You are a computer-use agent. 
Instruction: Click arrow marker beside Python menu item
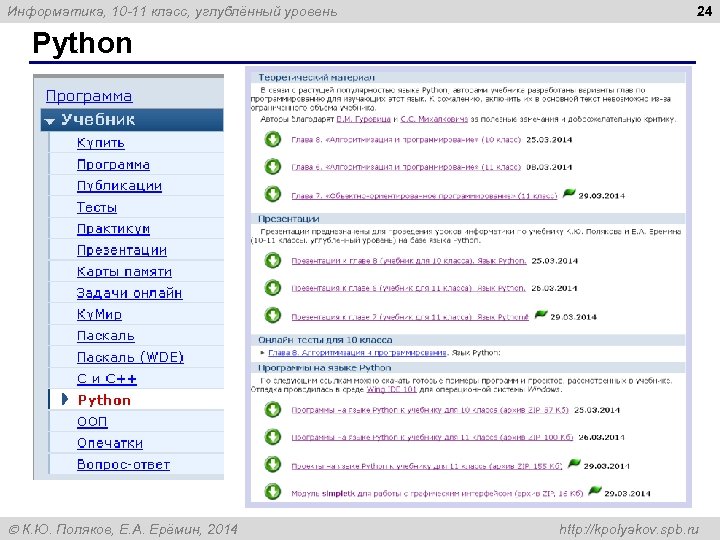point(65,399)
